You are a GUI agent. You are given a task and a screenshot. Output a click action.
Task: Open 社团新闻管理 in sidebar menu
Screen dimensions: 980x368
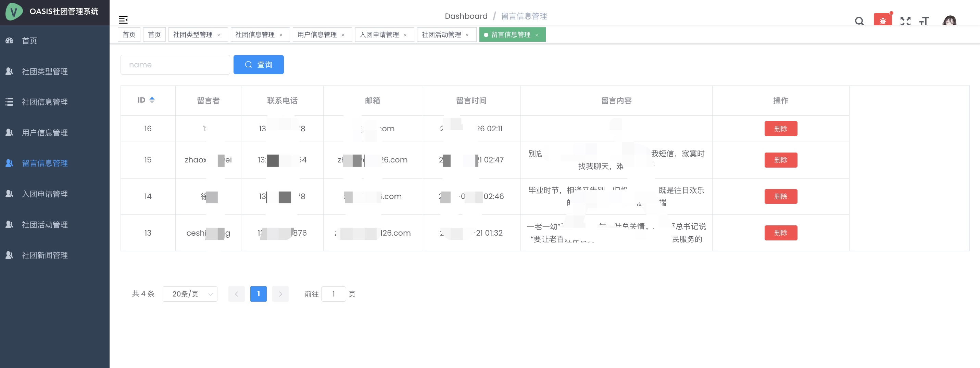click(x=55, y=255)
